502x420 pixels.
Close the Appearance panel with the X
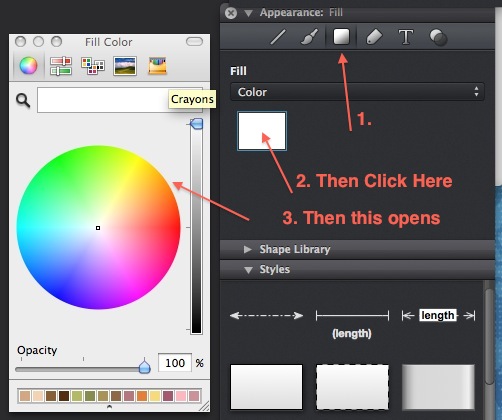[x=231, y=13]
